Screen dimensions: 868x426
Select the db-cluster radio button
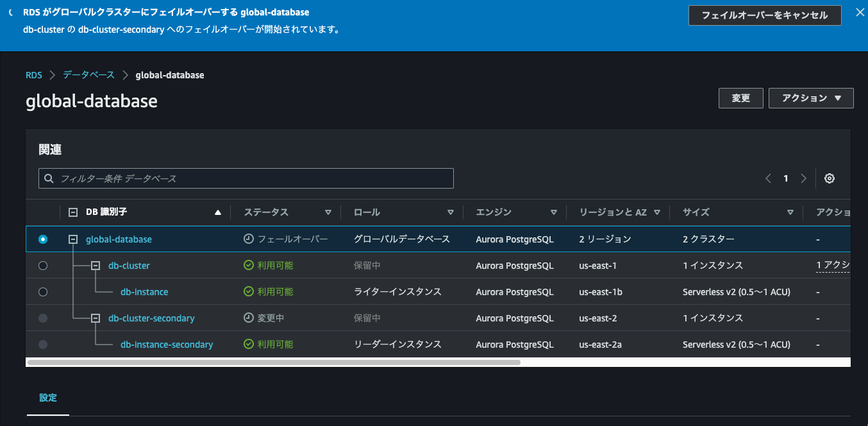coord(42,265)
